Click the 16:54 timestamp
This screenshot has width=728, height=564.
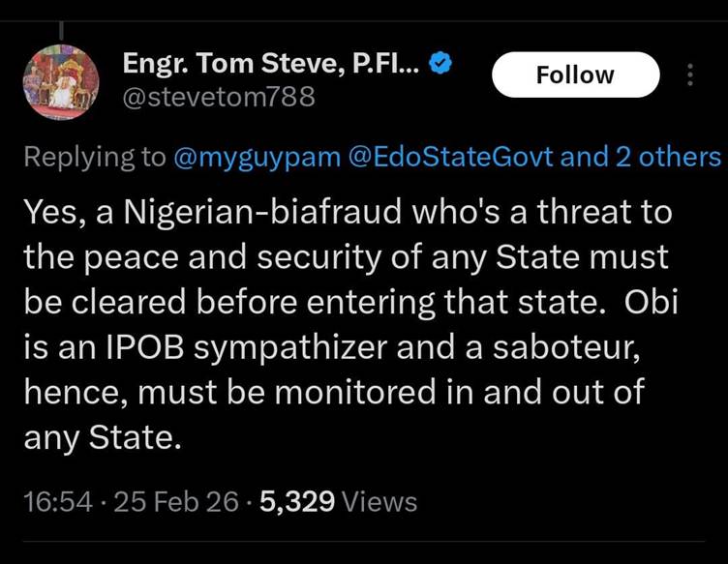coord(58,501)
